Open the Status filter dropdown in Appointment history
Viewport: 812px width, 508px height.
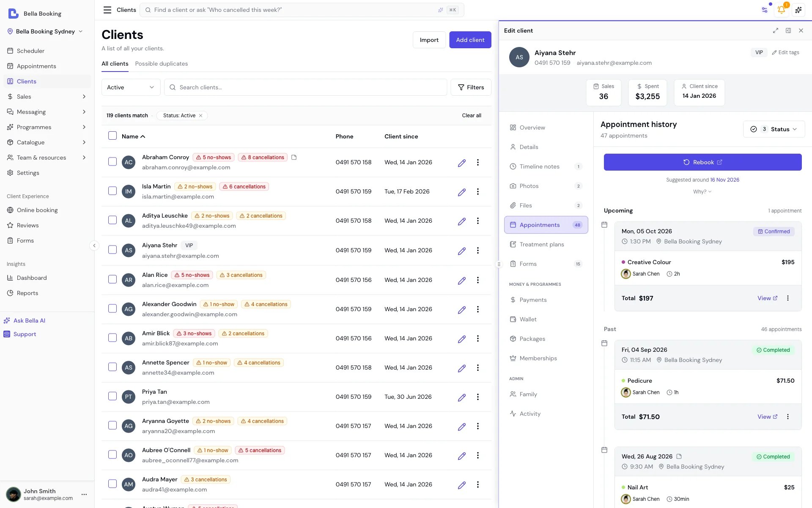coord(774,129)
